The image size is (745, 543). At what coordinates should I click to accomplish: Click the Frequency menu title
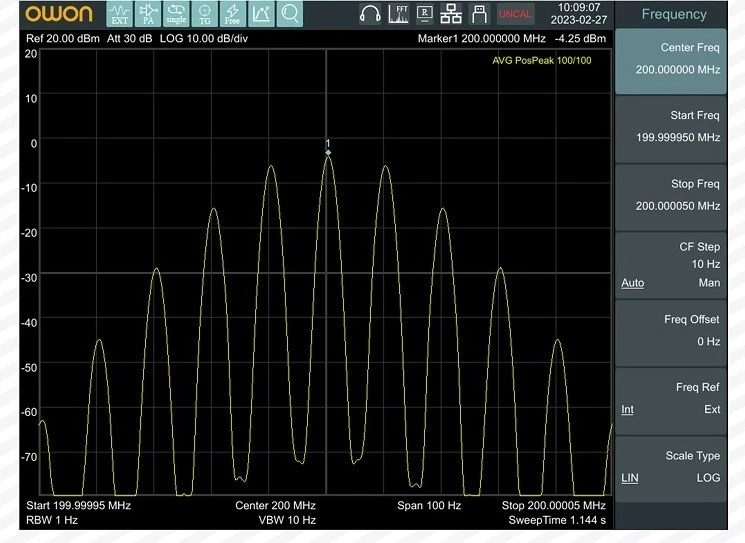pos(674,14)
